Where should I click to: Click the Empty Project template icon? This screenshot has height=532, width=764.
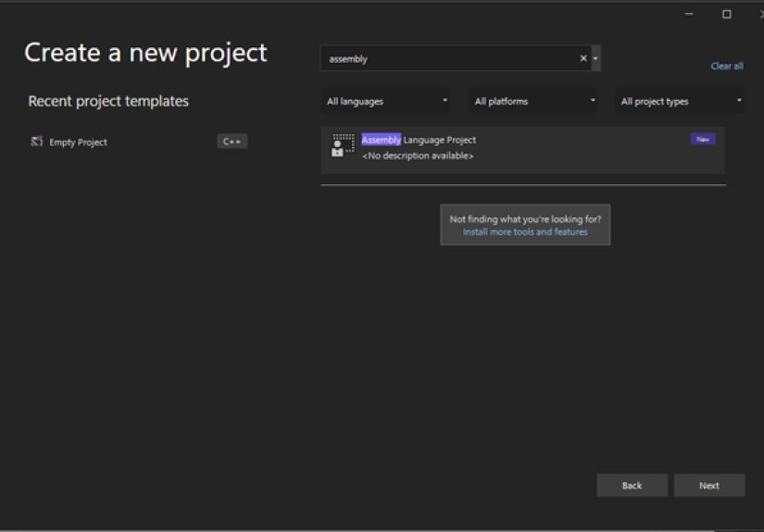coord(36,142)
